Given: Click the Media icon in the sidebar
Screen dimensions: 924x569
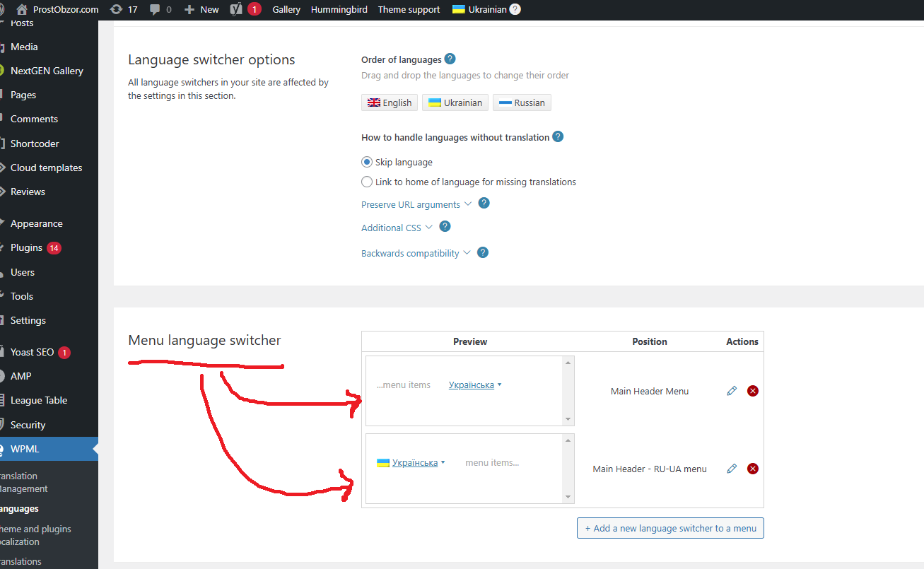Looking at the screenshot, I should [3, 47].
